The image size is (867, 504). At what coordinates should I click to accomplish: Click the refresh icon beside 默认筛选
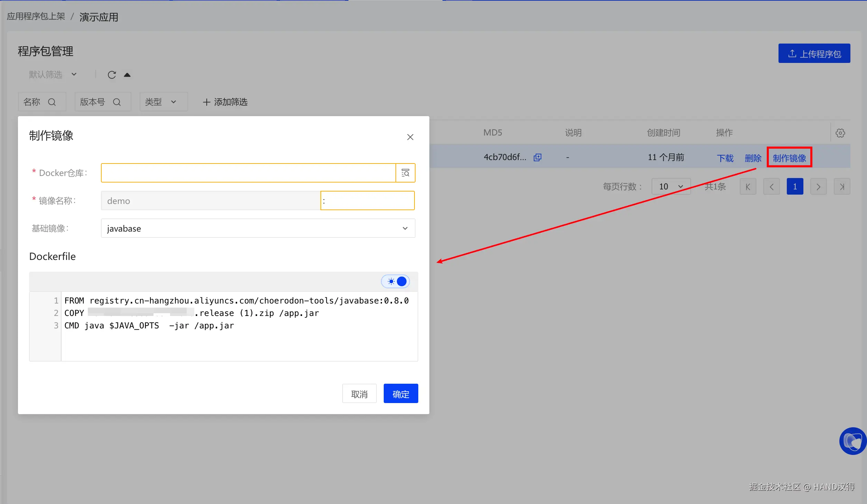pos(112,75)
